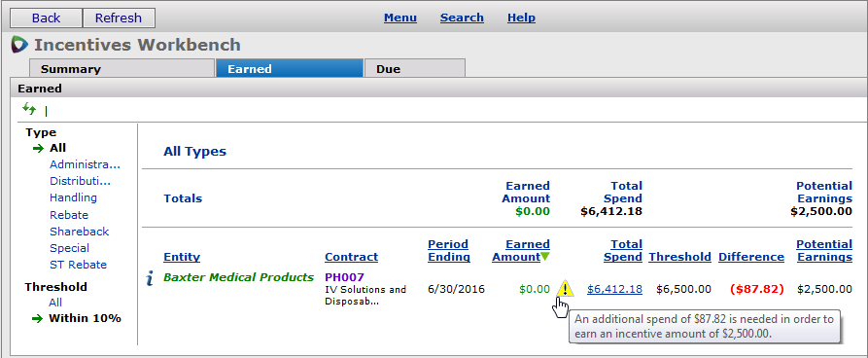Click green sort arrow by Earned Amount
This screenshot has width=868, height=358.
(x=545, y=257)
